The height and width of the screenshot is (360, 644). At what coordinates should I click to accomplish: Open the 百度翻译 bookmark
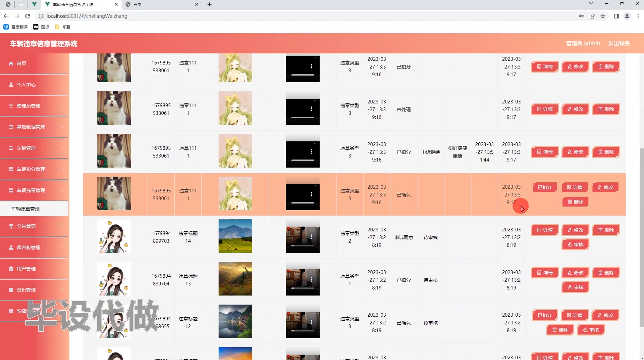[x=16, y=27]
